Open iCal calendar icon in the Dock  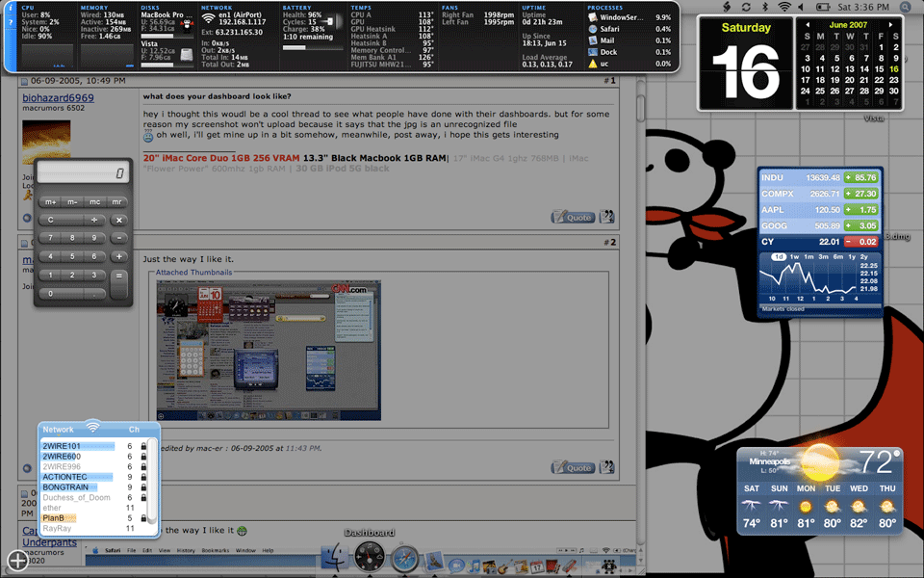[536, 566]
